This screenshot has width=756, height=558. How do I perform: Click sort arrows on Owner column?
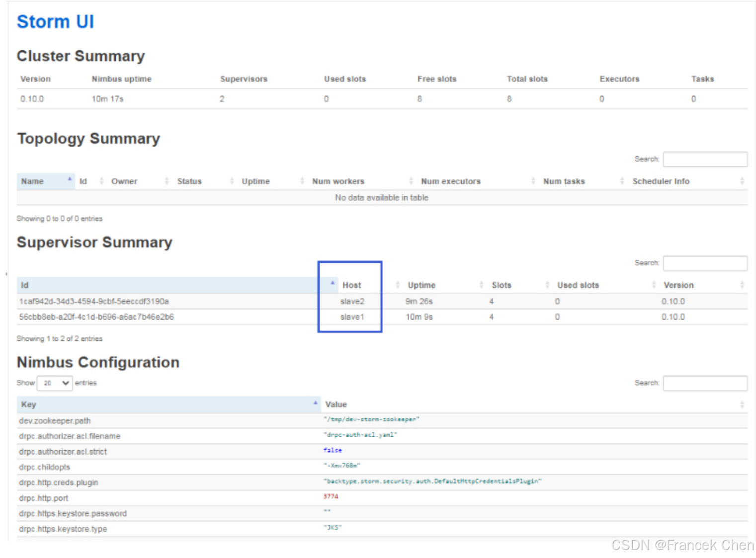(x=167, y=181)
